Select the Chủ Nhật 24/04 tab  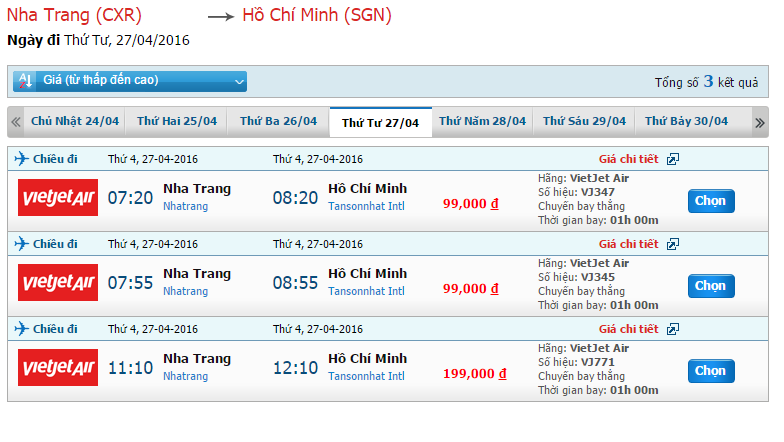click(x=75, y=122)
